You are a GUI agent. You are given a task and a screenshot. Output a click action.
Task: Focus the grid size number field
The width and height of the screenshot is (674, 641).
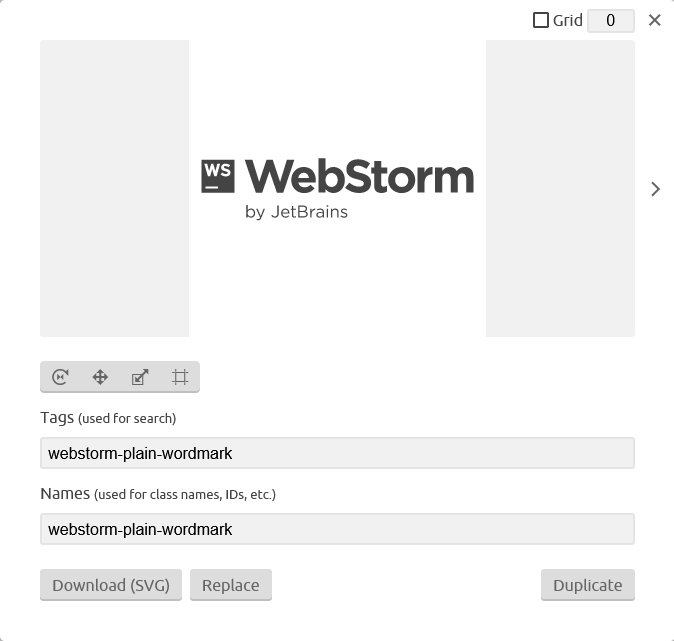coord(611,21)
